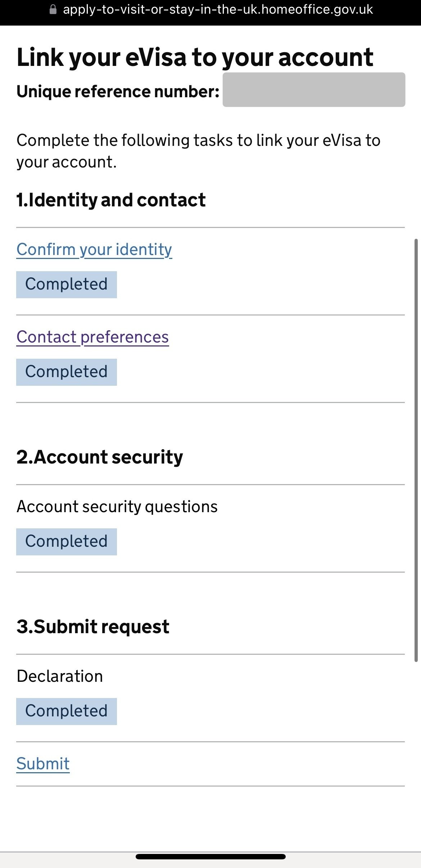This screenshot has width=421, height=868.
Task: Click the Submit link
Action: point(43,764)
